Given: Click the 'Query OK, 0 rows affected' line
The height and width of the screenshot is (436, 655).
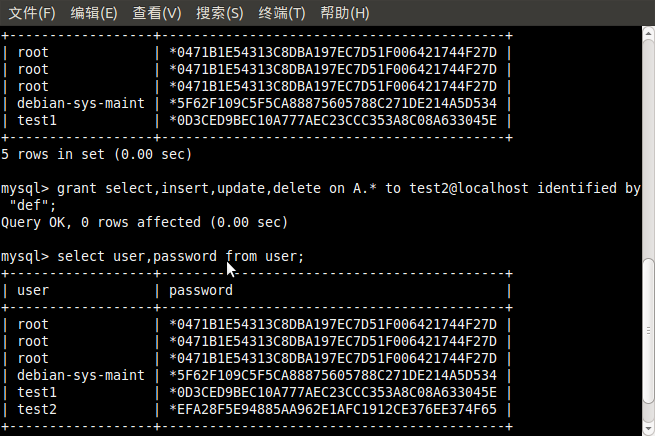Looking at the screenshot, I should [145, 222].
